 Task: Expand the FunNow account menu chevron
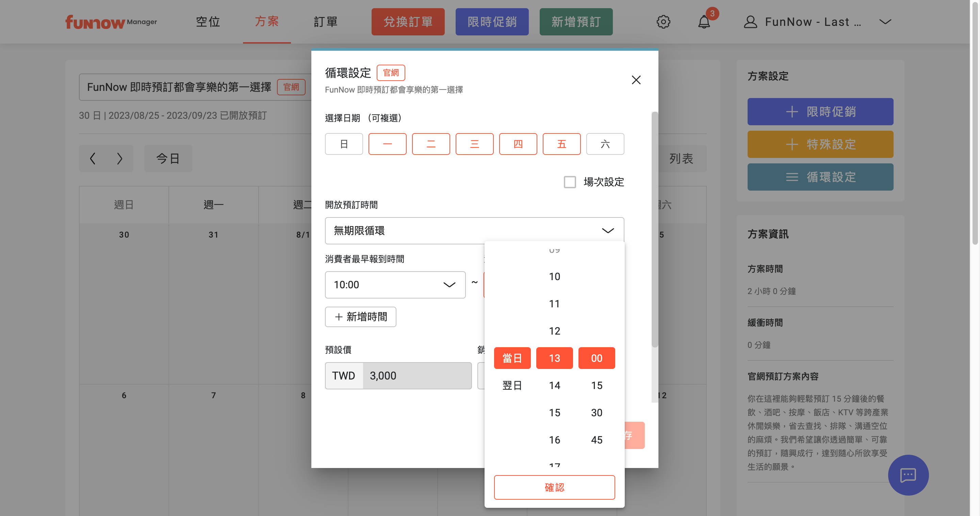pyautogui.click(x=885, y=22)
